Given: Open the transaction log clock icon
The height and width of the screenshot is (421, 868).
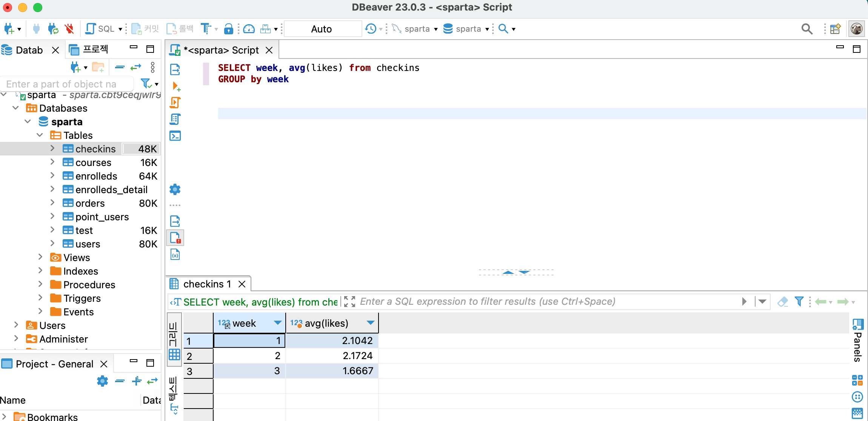Looking at the screenshot, I should [371, 29].
